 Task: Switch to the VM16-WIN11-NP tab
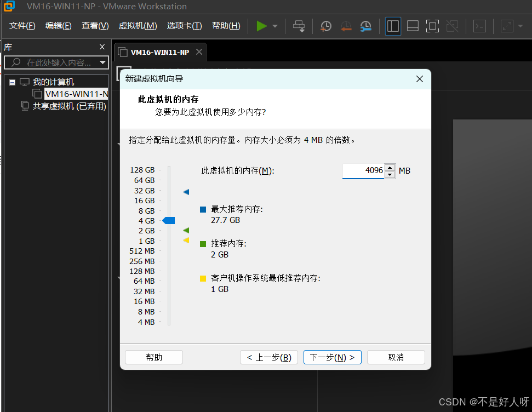pos(160,52)
